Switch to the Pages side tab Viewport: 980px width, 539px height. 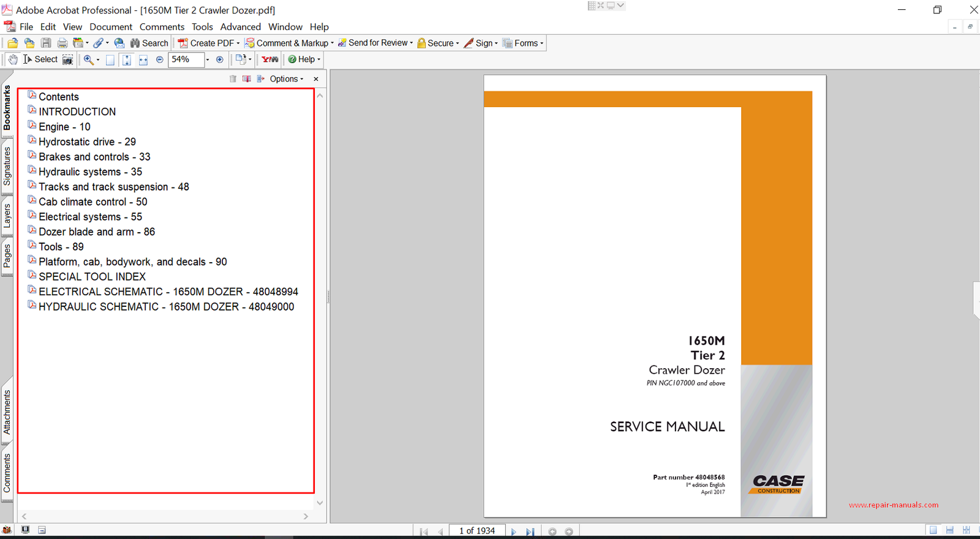(x=7, y=255)
